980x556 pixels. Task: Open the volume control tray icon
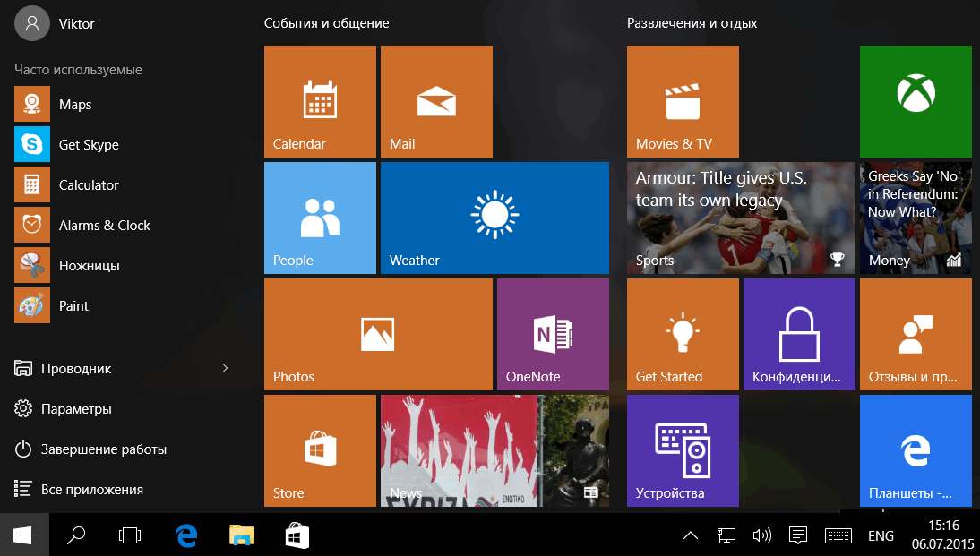coord(762,535)
